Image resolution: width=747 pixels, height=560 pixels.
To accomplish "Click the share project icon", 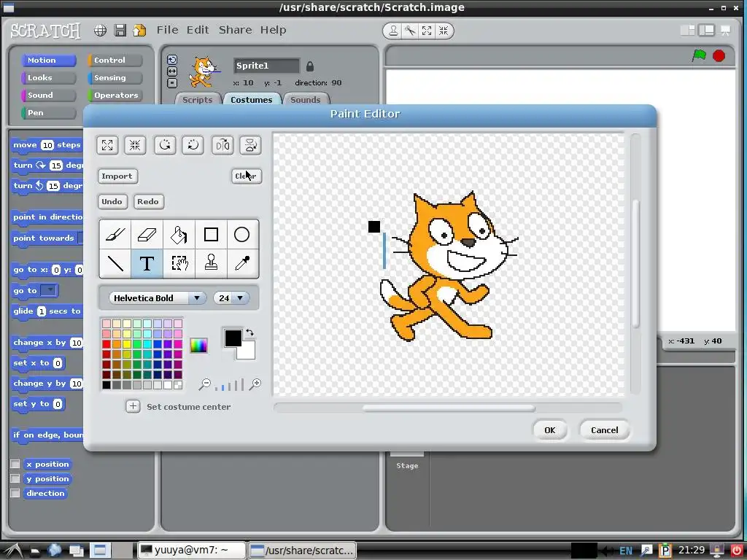I will 139,31.
